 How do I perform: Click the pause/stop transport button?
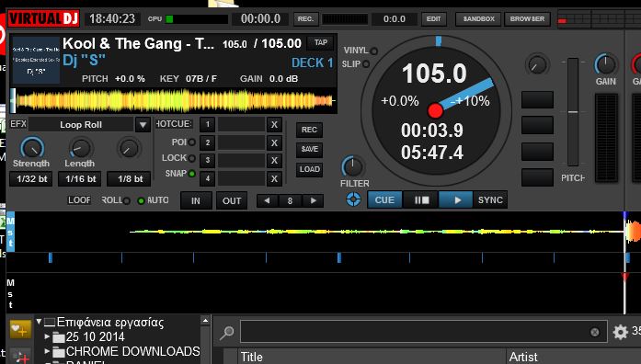pos(421,200)
